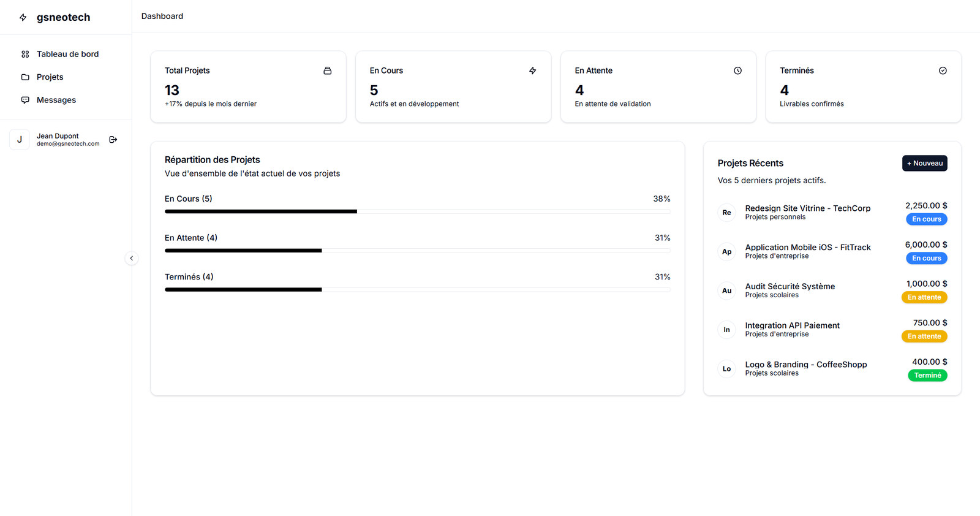Click the Total Projets briefcase icon
The width and height of the screenshot is (980, 516).
(328, 70)
